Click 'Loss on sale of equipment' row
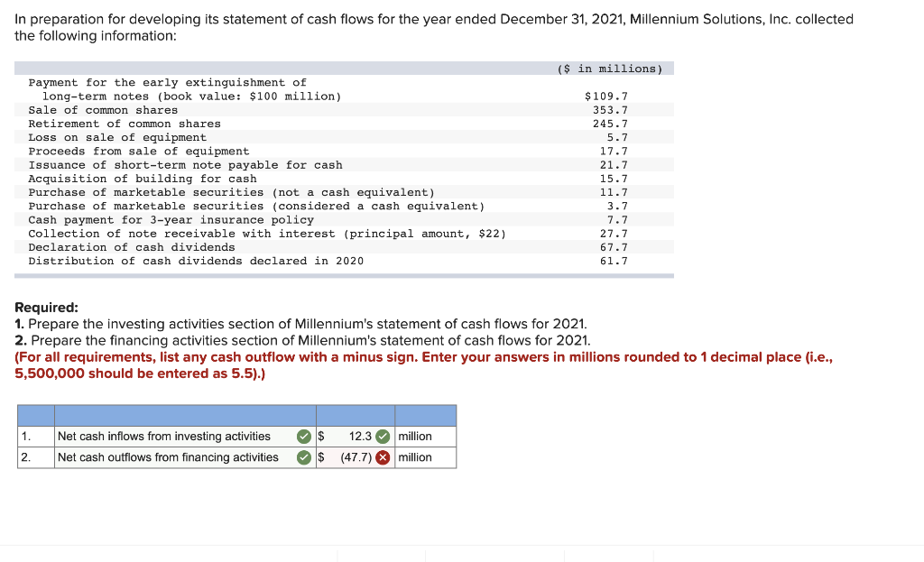This screenshot has height=562, width=924. [x=117, y=137]
